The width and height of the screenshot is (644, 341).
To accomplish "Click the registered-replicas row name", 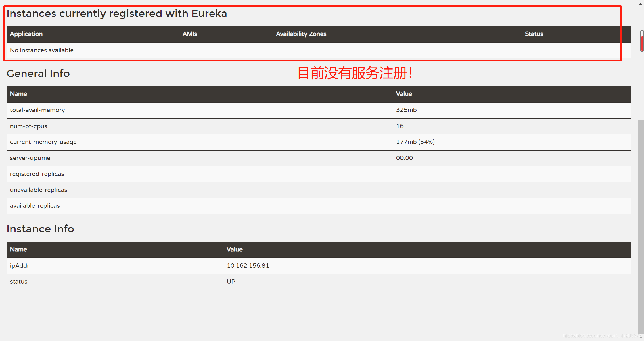I will point(37,174).
